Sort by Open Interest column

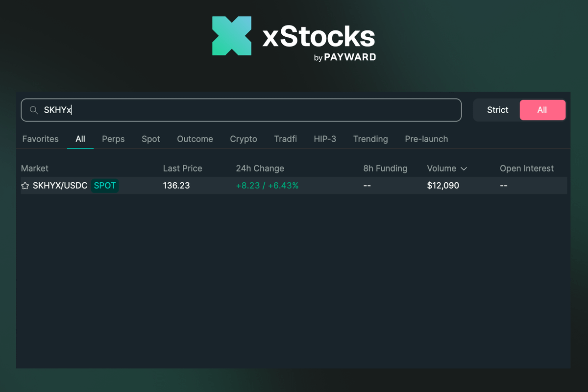(x=527, y=169)
